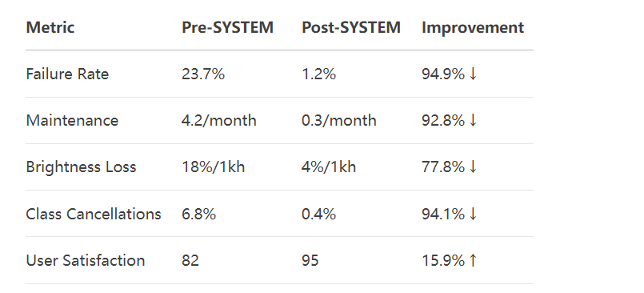Select the User Satisfaction row label

point(86,260)
